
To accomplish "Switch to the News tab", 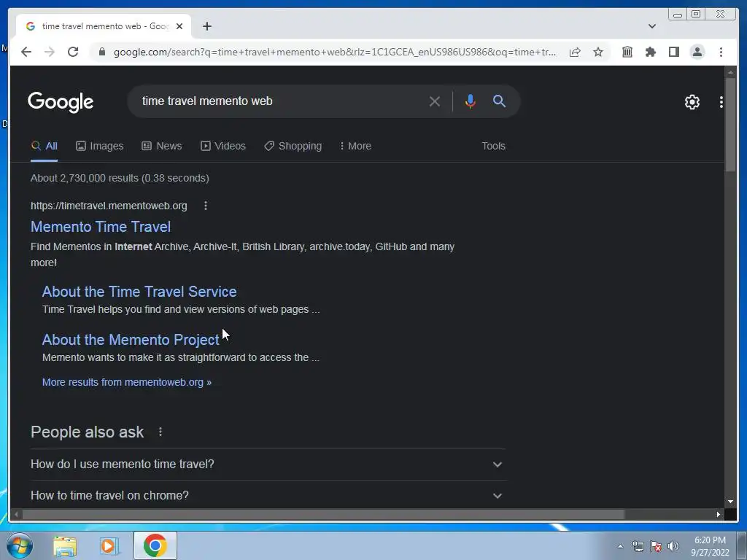I will 162,146.
